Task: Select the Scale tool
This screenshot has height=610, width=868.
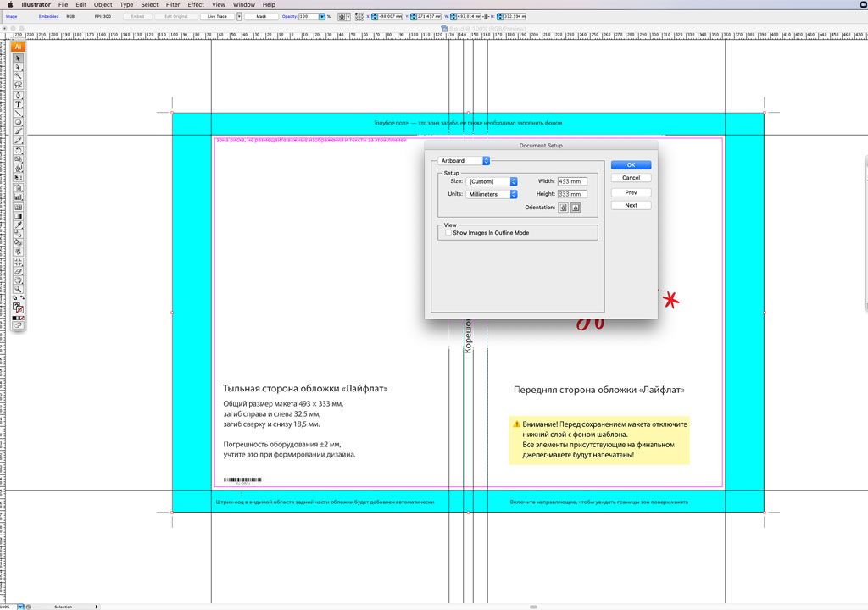Action: (19, 159)
